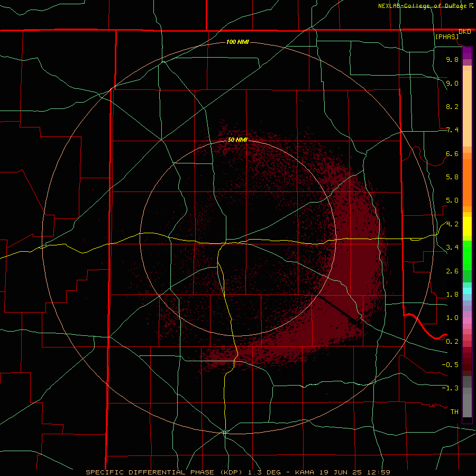Viewport: 476px width, 476px height.
Task: Click the 50 NMI range ring label
Action: pos(237,140)
